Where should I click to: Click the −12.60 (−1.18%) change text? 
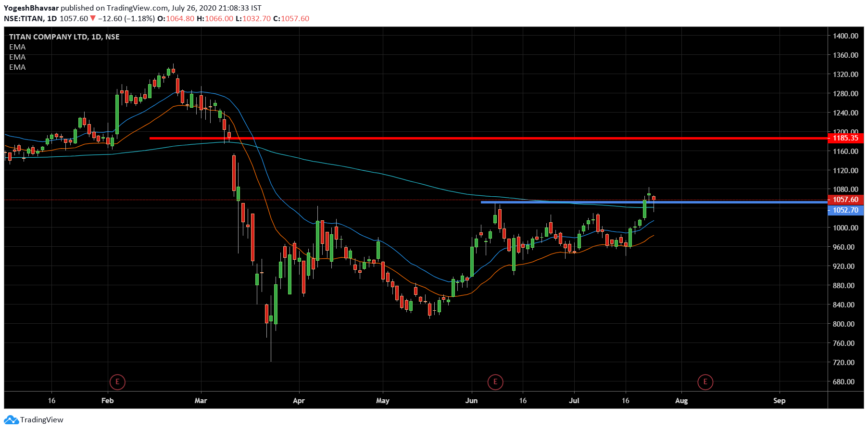126,18
